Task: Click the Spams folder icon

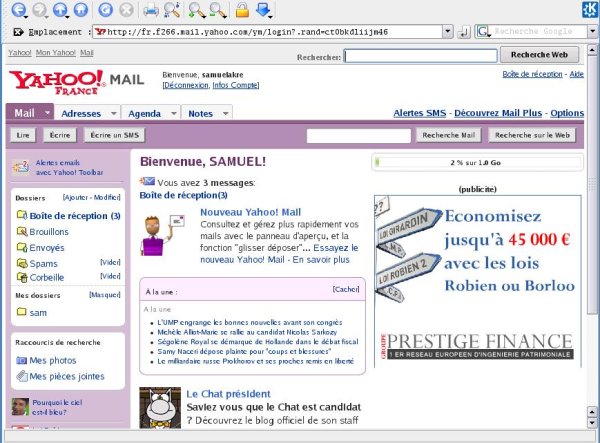Action: coord(22,263)
